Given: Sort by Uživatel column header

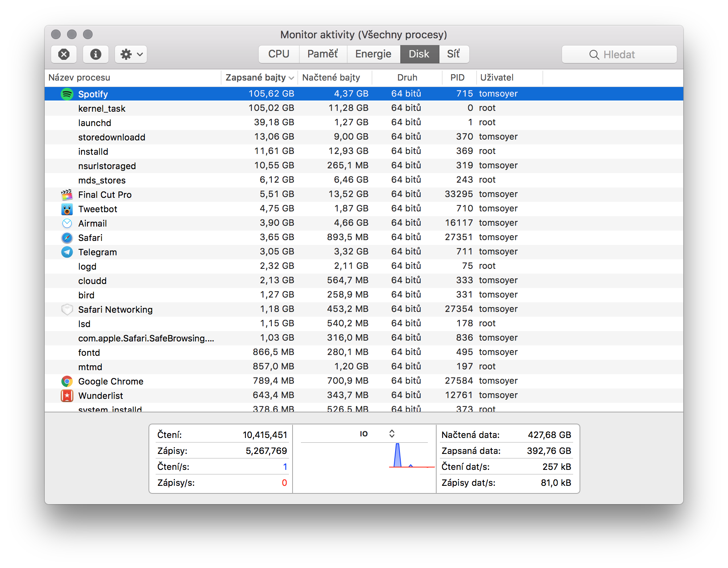Looking at the screenshot, I should tap(510, 77).
